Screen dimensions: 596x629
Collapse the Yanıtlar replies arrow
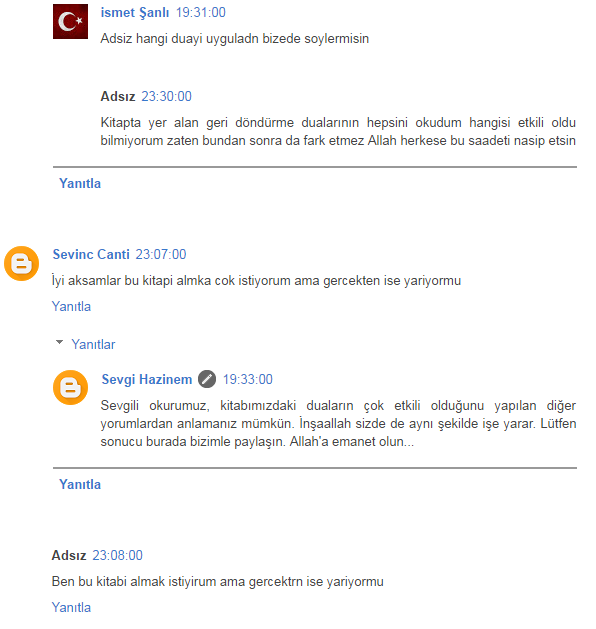pos(59,343)
